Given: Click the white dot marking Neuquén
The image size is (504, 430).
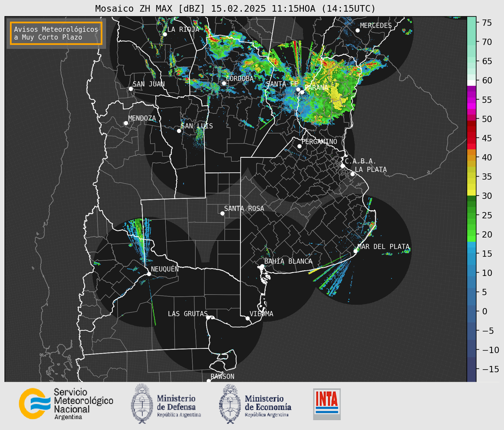Looking at the screenshot, I should [149, 274].
